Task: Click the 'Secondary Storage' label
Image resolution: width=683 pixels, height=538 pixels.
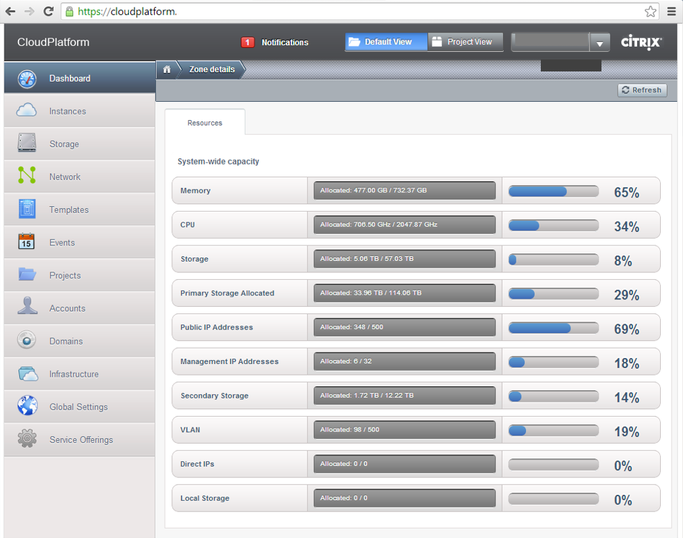Action: [x=214, y=396]
